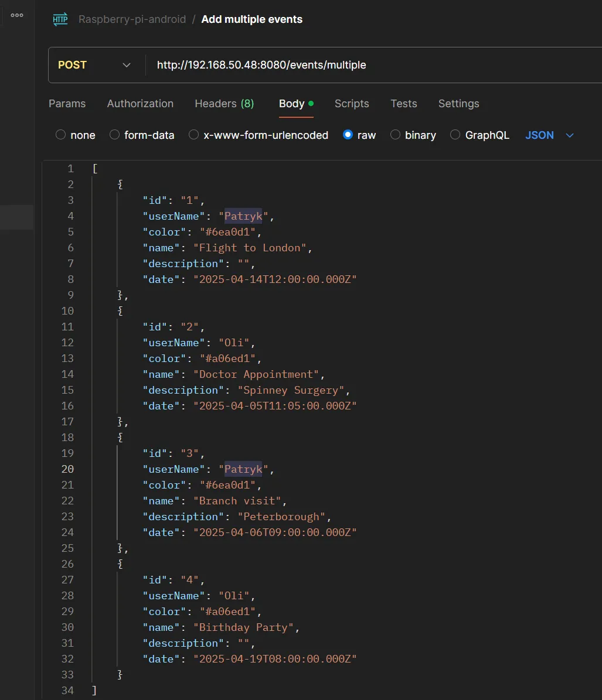Click the "Spinney Surgery" description value
This screenshot has height=700, width=602.
[x=291, y=390]
